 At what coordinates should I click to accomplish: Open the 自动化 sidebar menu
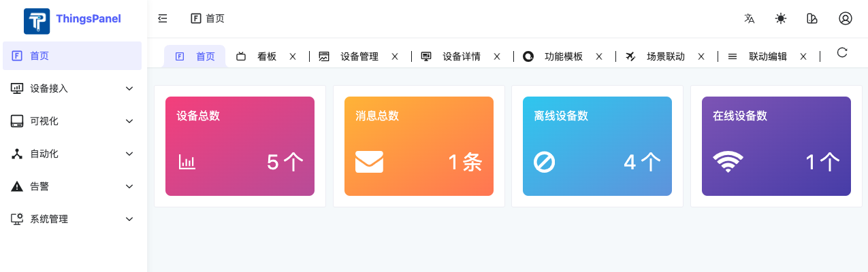pos(72,154)
